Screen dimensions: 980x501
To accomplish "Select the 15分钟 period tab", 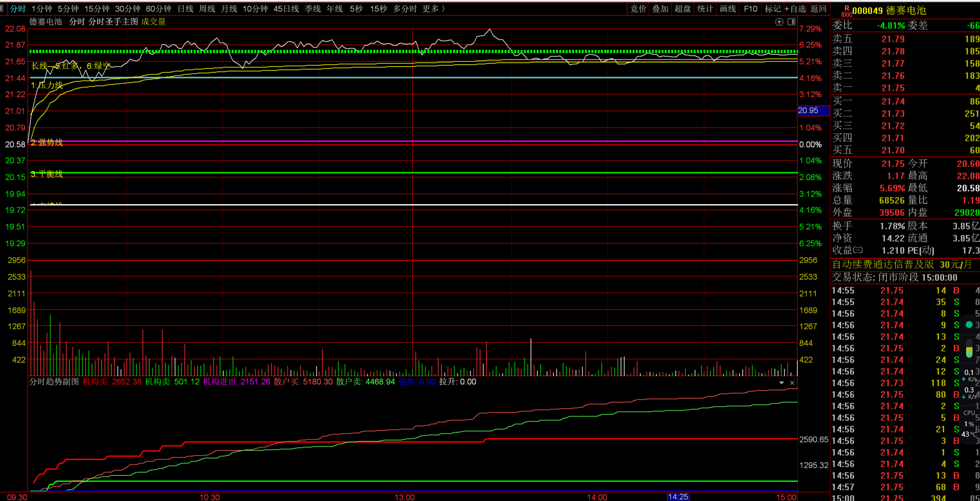I will coord(97,9).
